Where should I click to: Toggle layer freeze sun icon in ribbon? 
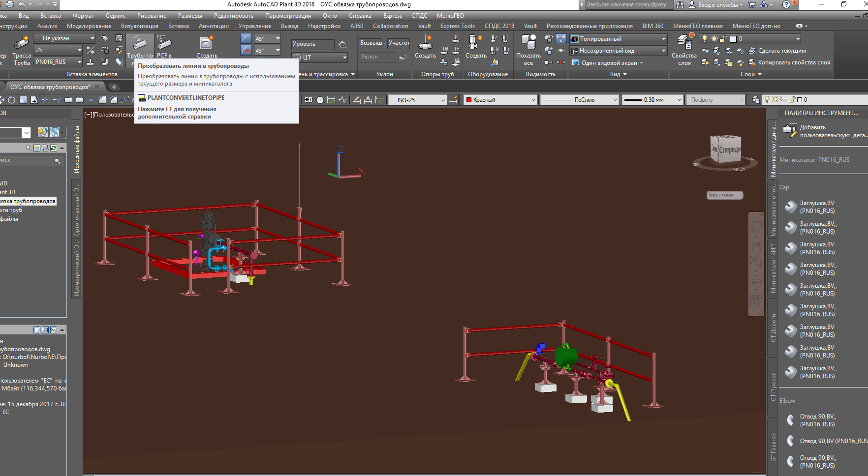tap(713, 39)
